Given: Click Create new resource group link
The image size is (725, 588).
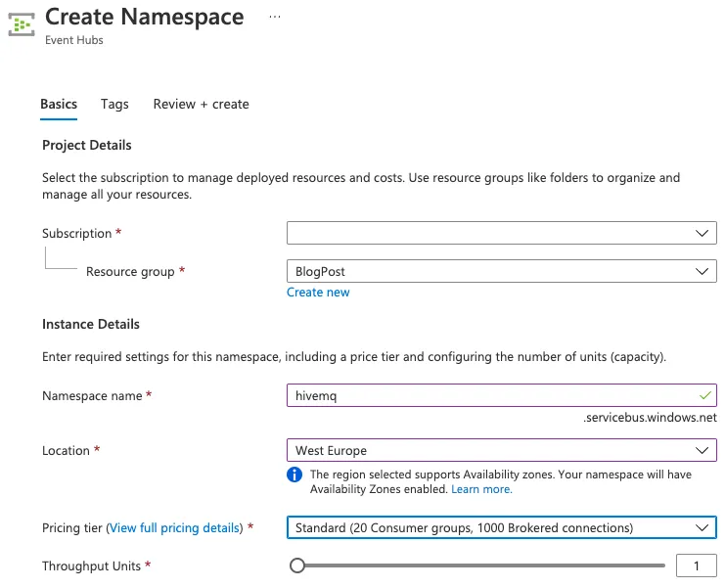Looking at the screenshot, I should (318, 293).
